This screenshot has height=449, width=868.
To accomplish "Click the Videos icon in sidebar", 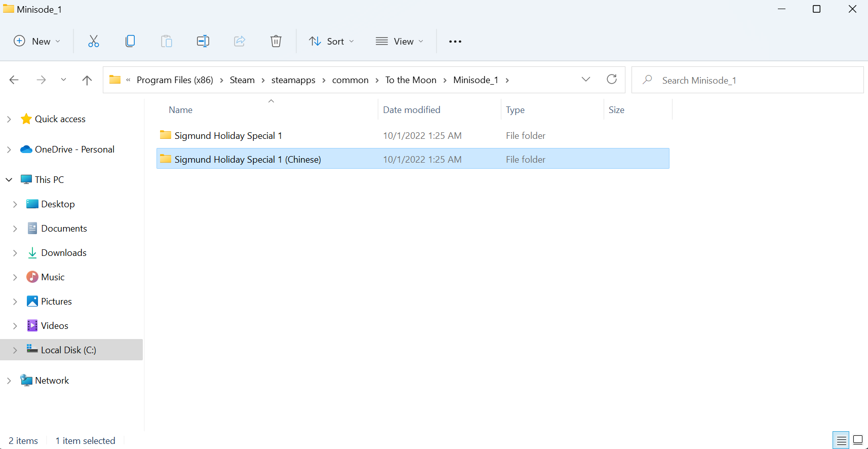I will (32, 325).
